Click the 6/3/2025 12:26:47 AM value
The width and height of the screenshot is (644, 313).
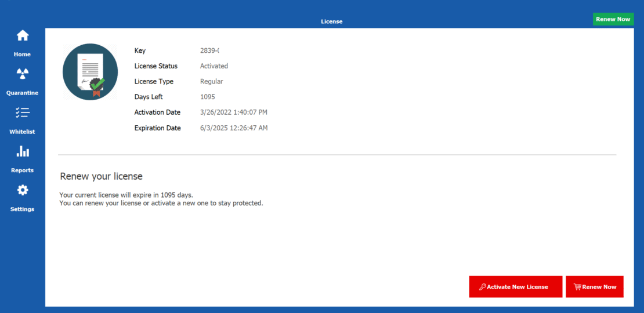pos(234,128)
